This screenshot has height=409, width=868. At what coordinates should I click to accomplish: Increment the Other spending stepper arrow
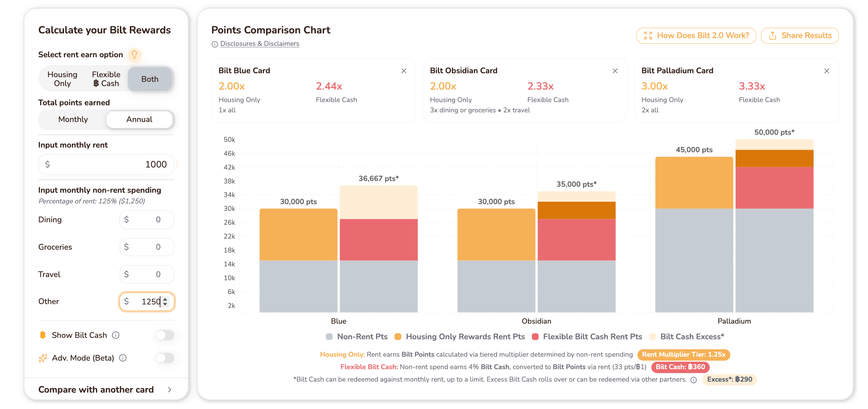[x=165, y=299]
